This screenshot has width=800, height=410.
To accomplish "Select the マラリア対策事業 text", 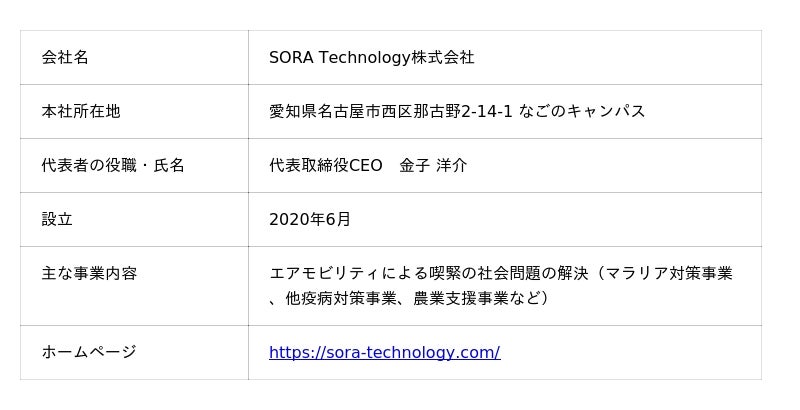I will 669,273.
